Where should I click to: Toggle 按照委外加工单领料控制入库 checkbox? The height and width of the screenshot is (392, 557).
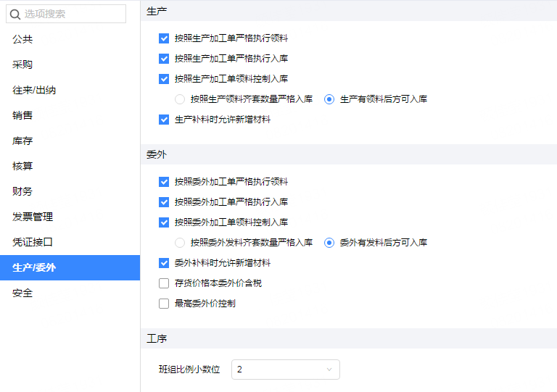pos(164,222)
